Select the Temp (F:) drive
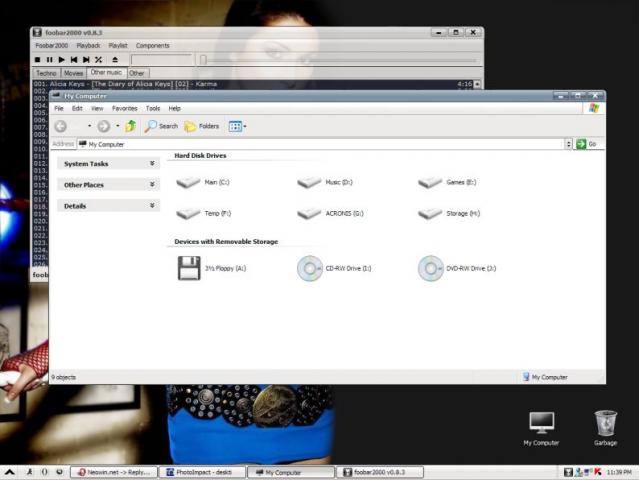This screenshot has width=639, height=480. (x=203, y=214)
